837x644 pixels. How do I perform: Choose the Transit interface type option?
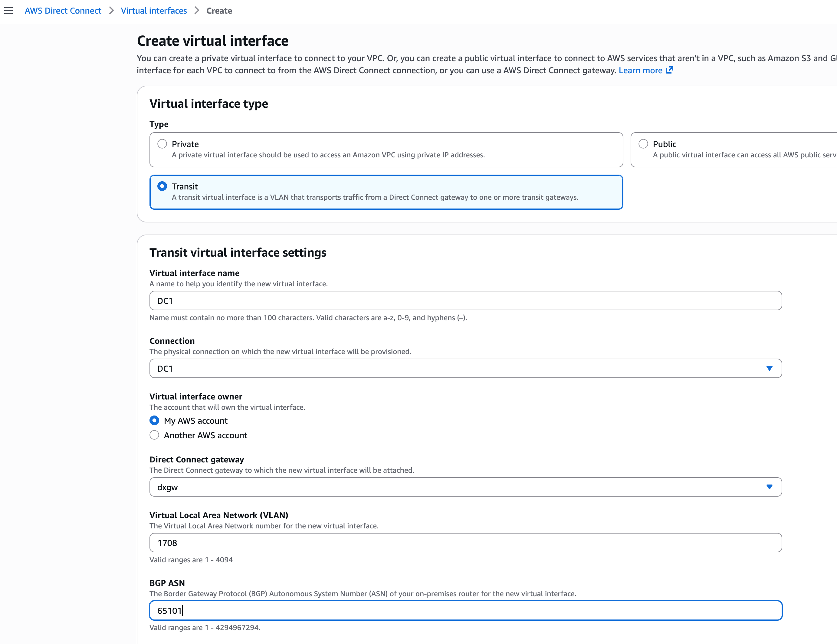pyautogui.click(x=162, y=186)
